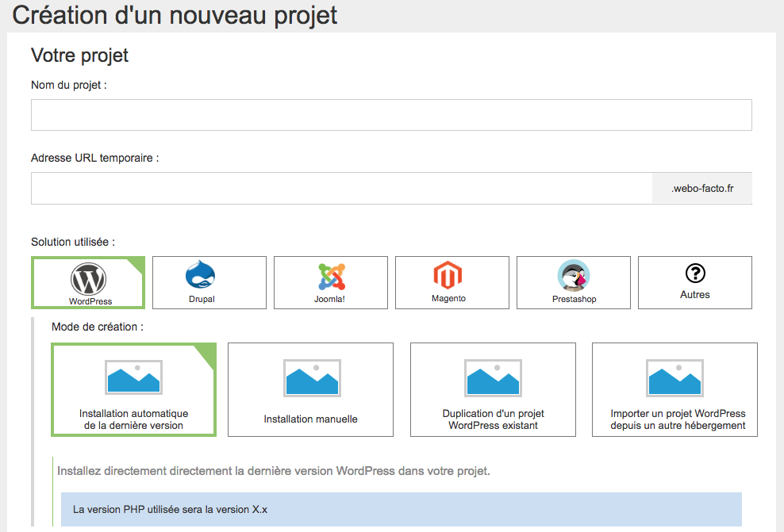Select Installation manuelle mode label
The height and width of the screenshot is (532, 784).
tap(310, 419)
